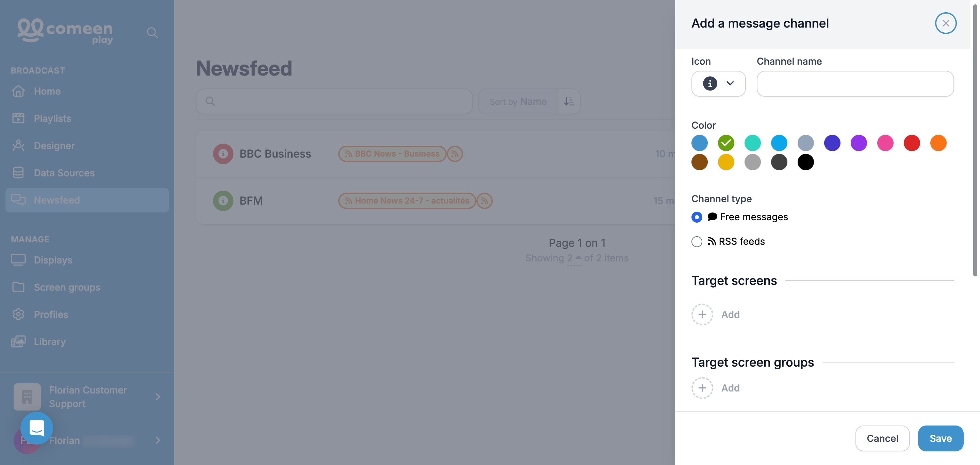Click the Cancel button
The width and height of the screenshot is (980, 465).
(x=882, y=438)
